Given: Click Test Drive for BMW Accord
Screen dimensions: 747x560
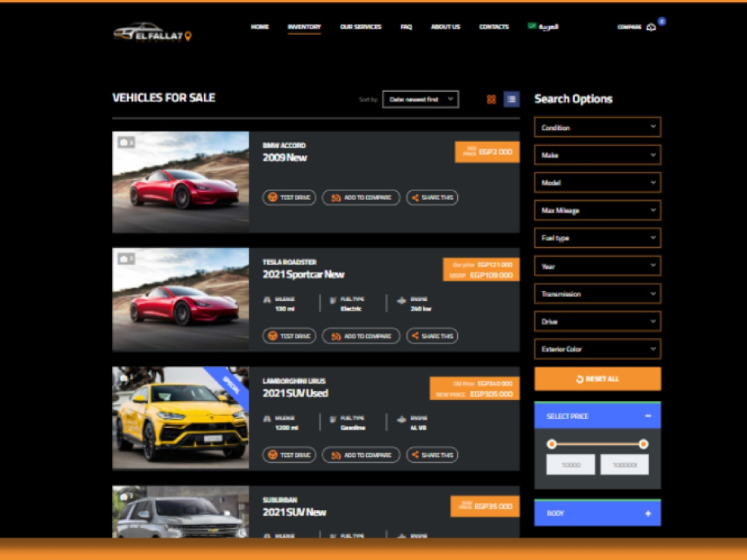Looking at the screenshot, I should point(289,198).
